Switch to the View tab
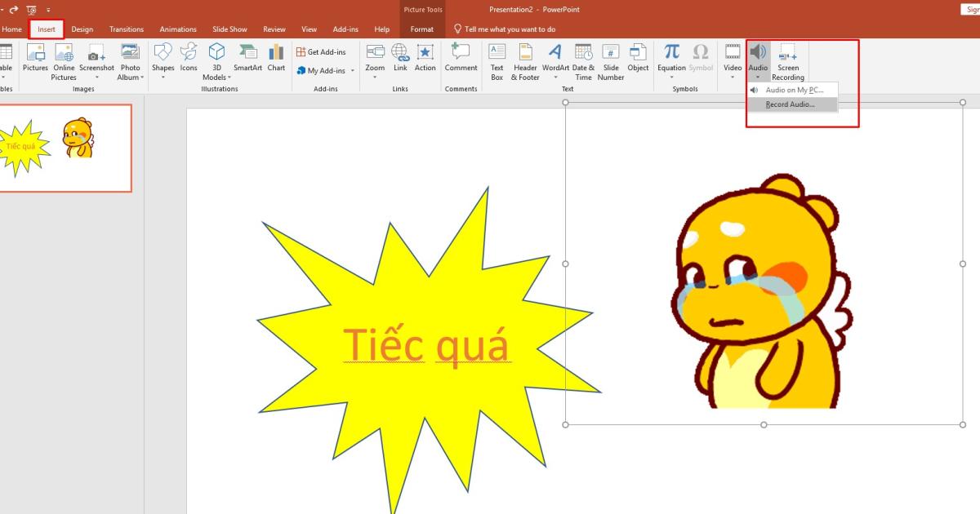Viewport: 980px width, 514px height. click(x=309, y=29)
